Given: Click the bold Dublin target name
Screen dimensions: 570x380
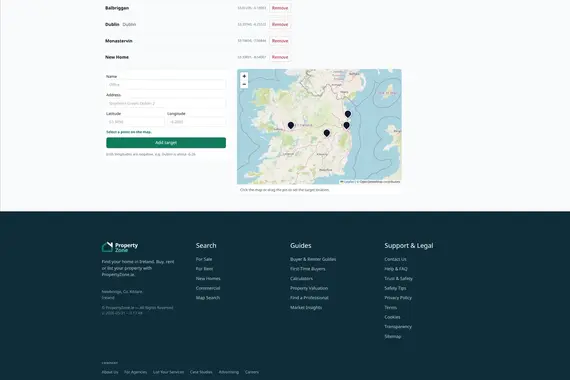Looking at the screenshot, I should point(112,24).
